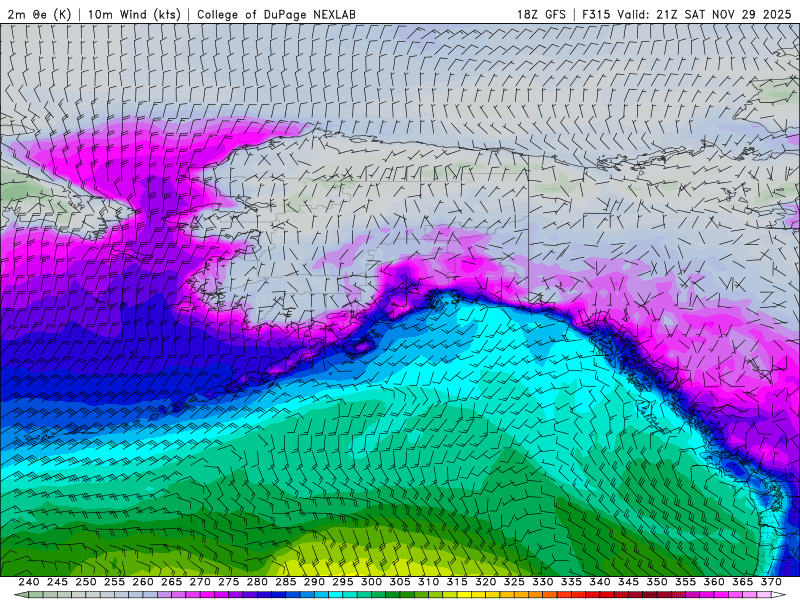The height and width of the screenshot is (600, 800).
Task: Click the 300 scale label
Action: [371, 582]
